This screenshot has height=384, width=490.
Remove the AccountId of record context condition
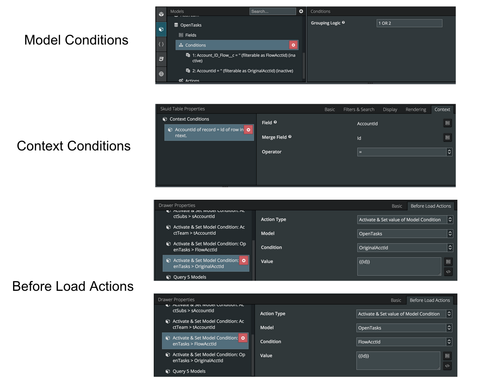tap(248, 130)
